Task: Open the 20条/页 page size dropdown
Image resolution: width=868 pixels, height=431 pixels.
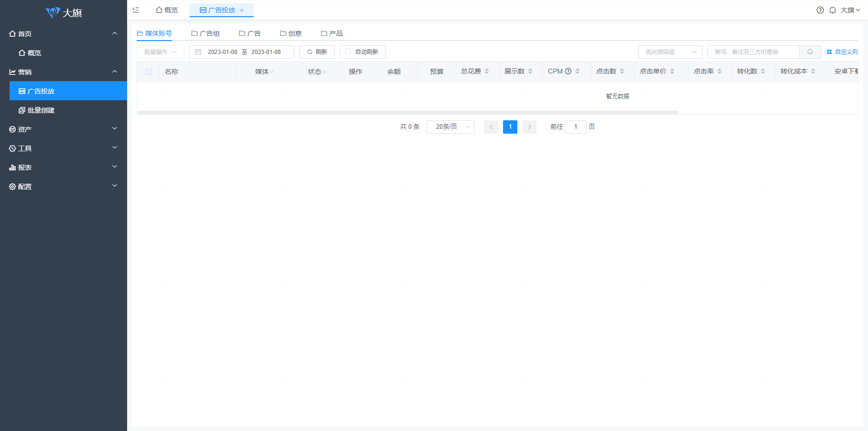Action: click(x=450, y=126)
